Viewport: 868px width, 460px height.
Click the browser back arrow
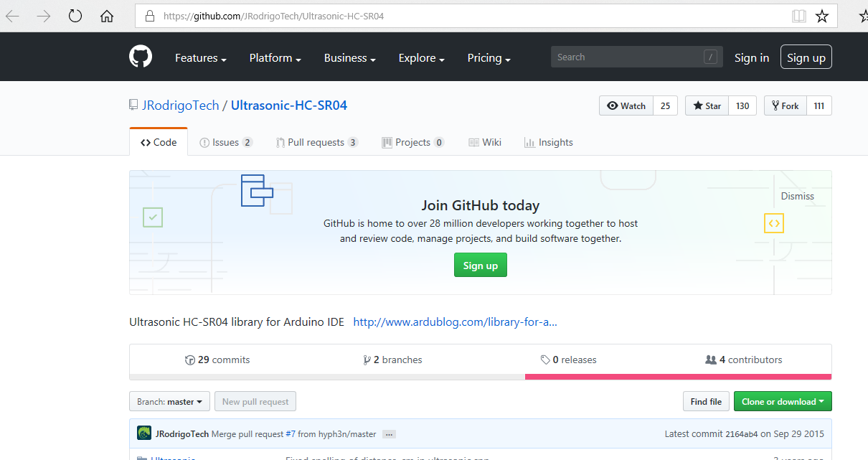click(x=12, y=16)
